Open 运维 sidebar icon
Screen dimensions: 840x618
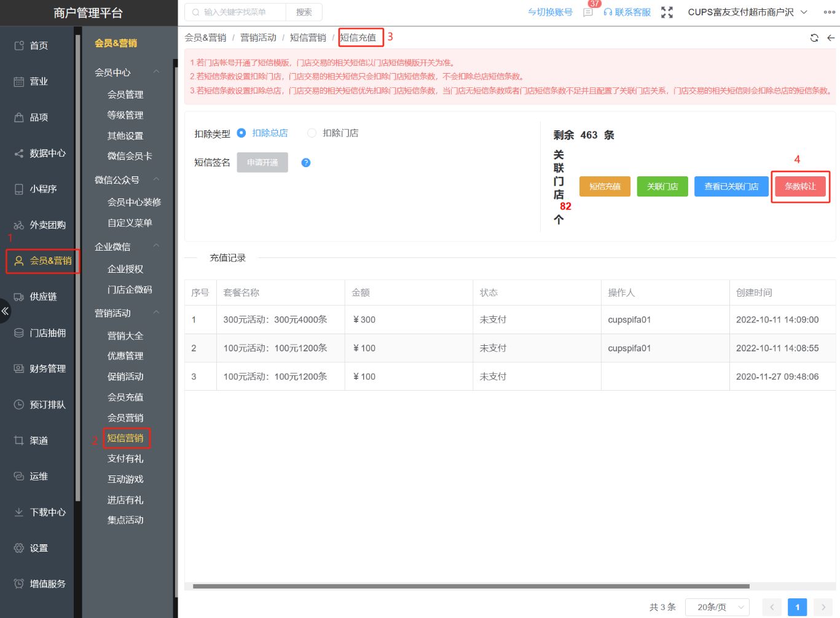coord(19,476)
